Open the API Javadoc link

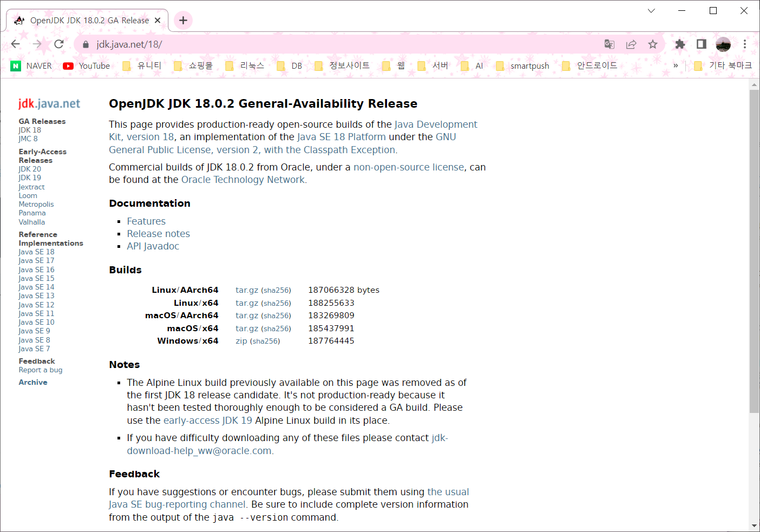tap(153, 246)
